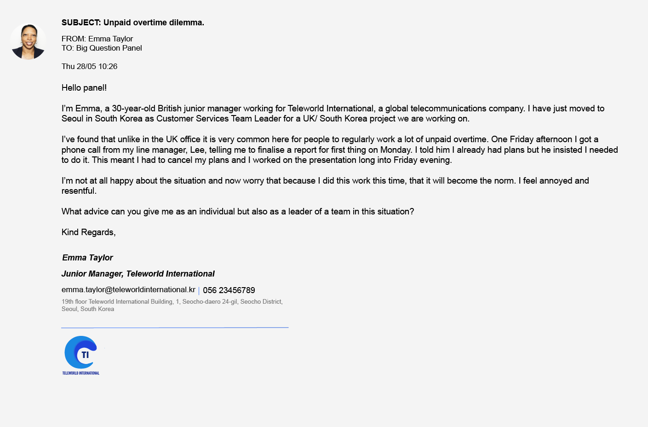The height and width of the screenshot is (427, 648).
Task: Click the horizontal divider line under the signature
Action: tap(174, 327)
